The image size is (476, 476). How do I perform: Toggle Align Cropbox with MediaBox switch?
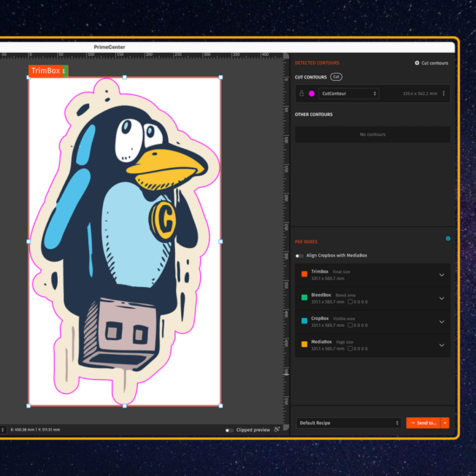point(299,256)
